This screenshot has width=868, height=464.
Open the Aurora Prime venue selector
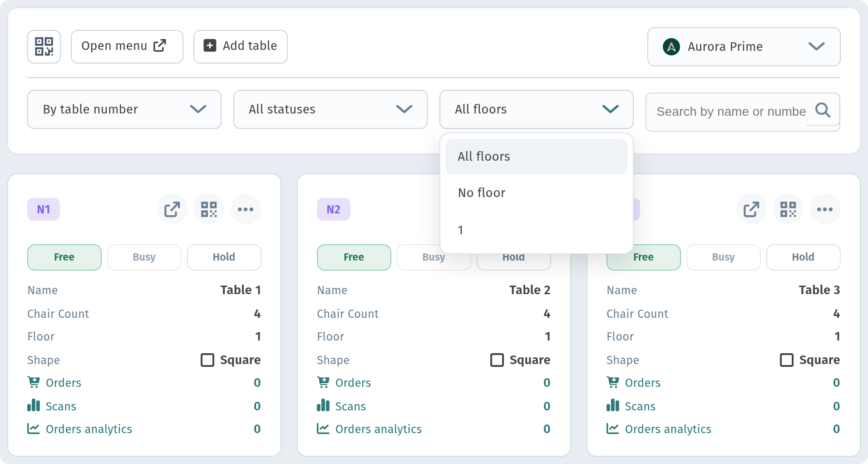tap(744, 47)
